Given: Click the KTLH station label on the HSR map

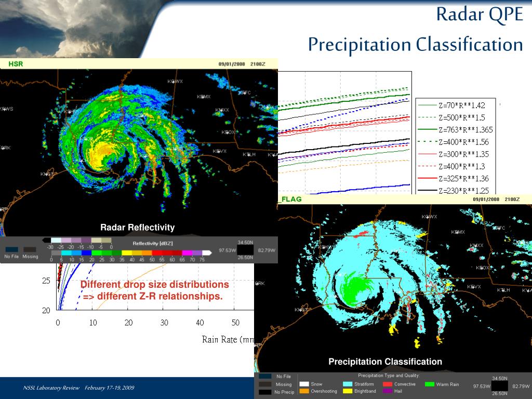Looking at the screenshot, I should [x=249, y=154].
